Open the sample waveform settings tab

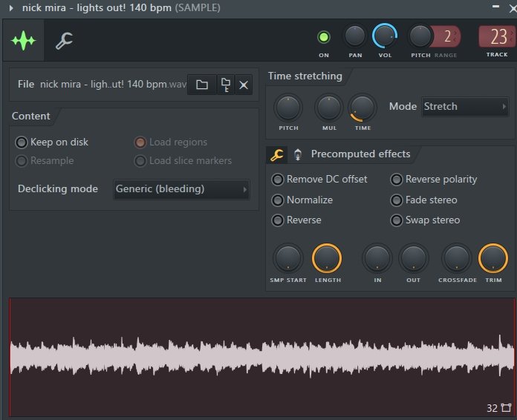pos(24,41)
